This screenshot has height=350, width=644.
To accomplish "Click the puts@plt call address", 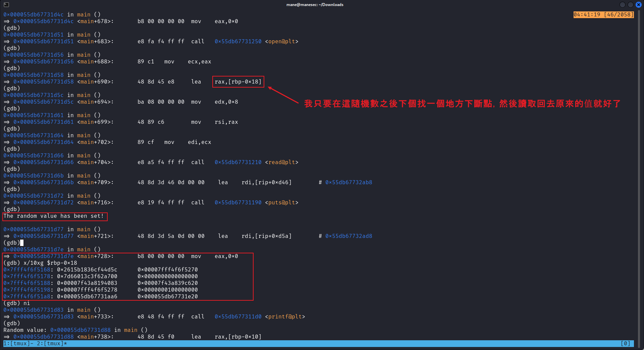I will tap(238, 202).
